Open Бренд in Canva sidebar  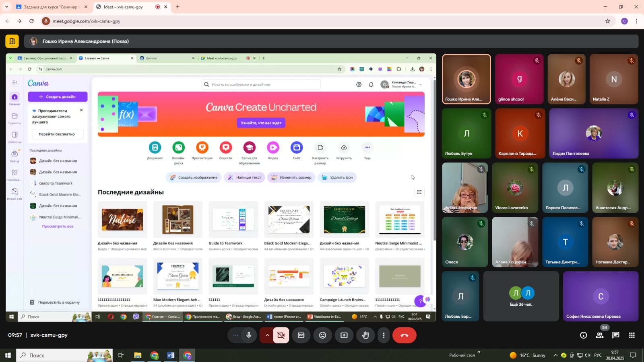pos(14,156)
